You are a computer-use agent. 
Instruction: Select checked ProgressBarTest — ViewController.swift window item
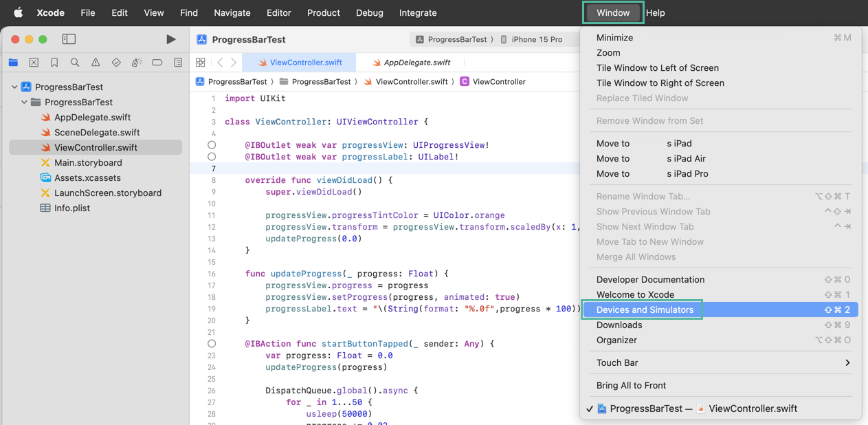click(x=720, y=408)
